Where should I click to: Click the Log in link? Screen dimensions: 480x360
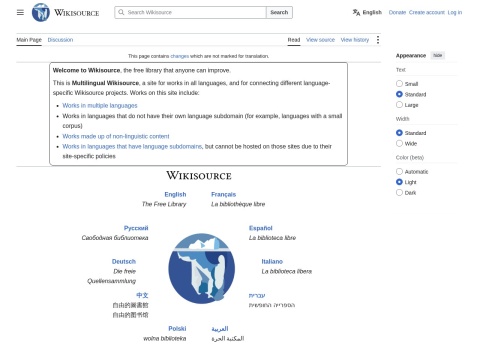(x=455, y=12)
